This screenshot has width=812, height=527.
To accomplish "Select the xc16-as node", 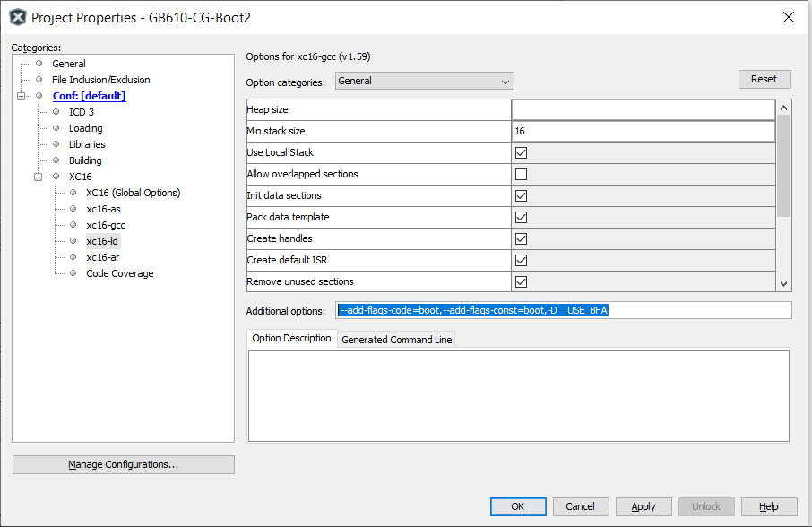I will (x=103, y=209).
